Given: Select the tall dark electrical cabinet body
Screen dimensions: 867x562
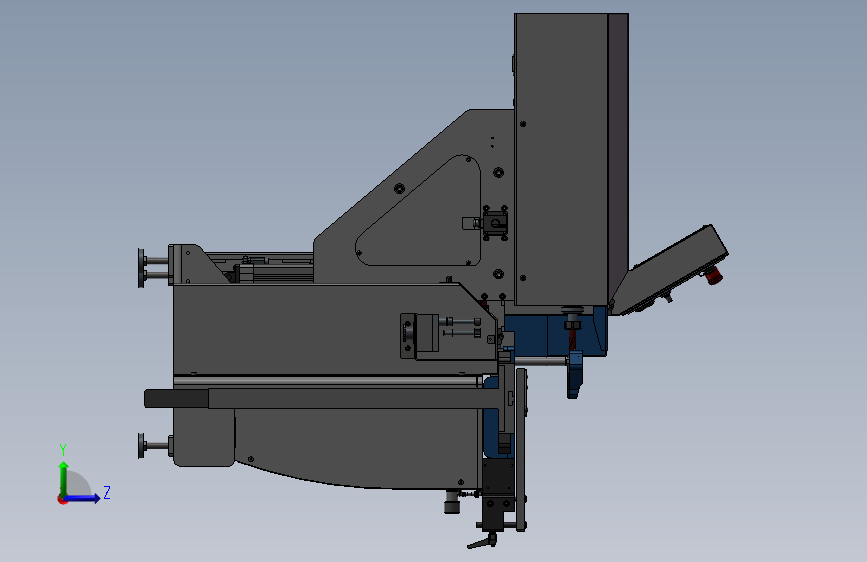Looking at the screenshot, I should pos(561,159).
